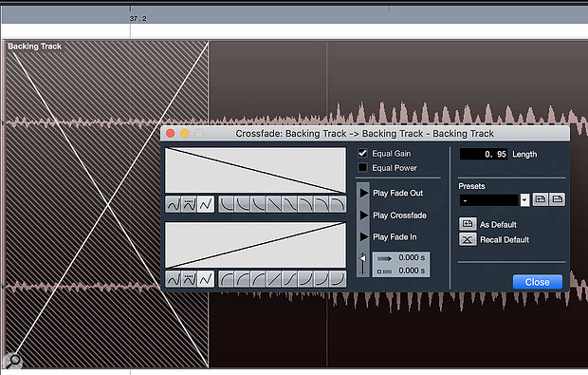Apply the last, slowest-rising fade-in curve preset

pyautogui.click(x=337, y=279)
